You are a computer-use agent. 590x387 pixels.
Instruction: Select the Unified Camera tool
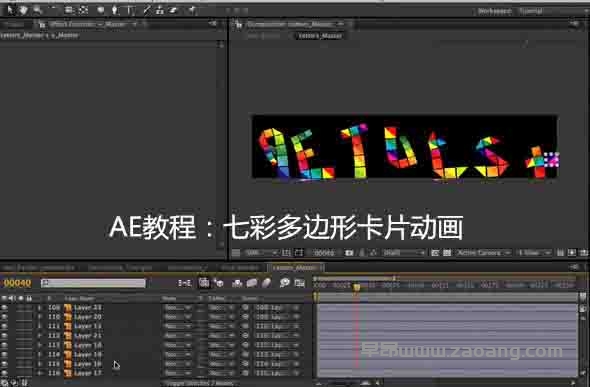click(x=70, y=10)
